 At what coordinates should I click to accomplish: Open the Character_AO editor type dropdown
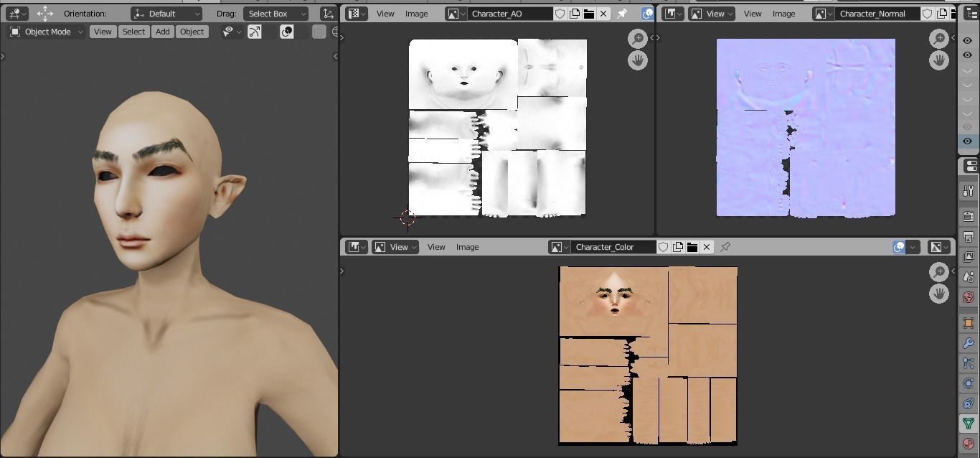(357, 14)
